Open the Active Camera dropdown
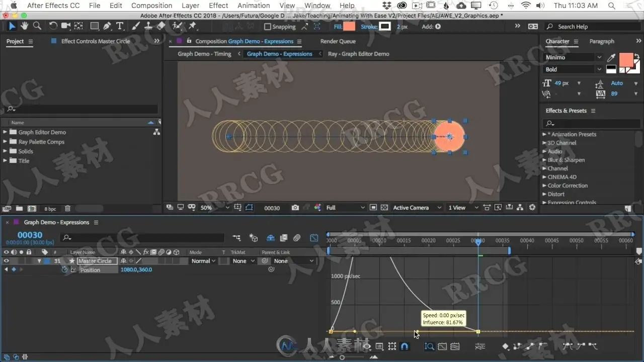This screenshot has width=644, height=362. (417, 208)
